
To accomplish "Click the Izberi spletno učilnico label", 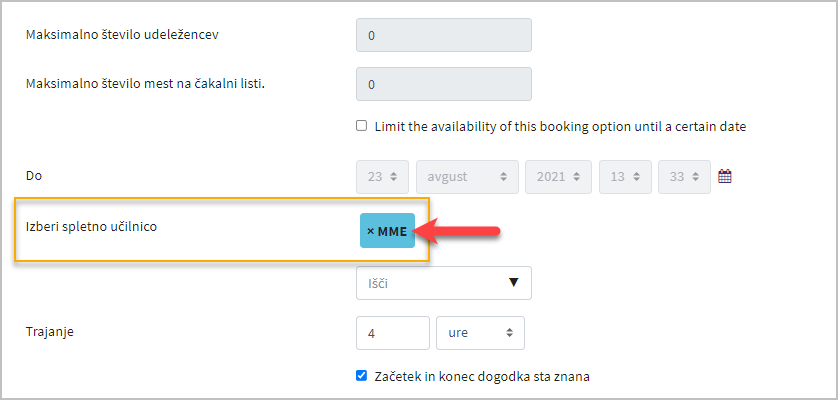I will click(91, 226).
